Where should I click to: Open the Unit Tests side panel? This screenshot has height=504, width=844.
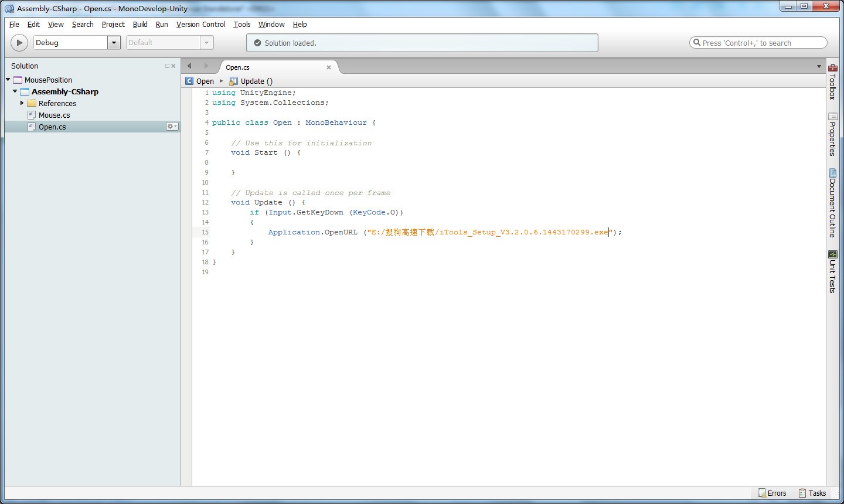coord(832,272)
